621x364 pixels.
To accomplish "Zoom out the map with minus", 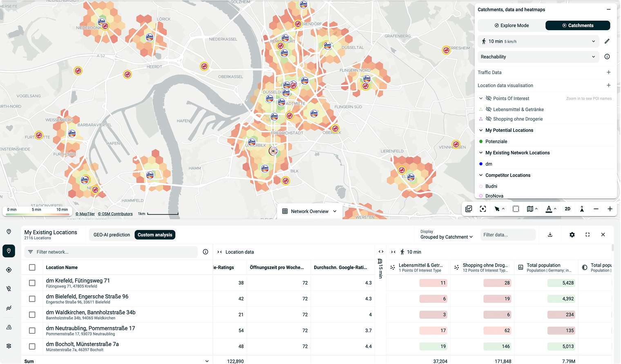I will point(596,209).
